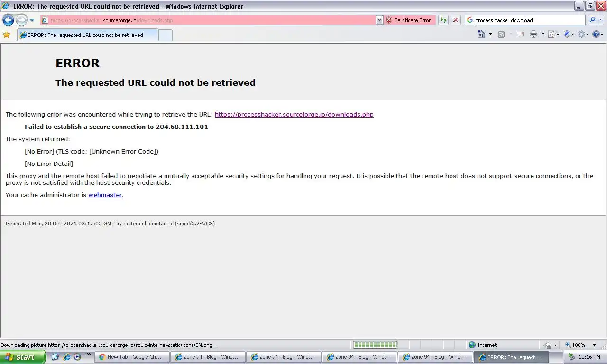The height and width of the screenshot is (364, 607).
Task: Stop loading with the red X icon
Action: (x=455, y=20)
